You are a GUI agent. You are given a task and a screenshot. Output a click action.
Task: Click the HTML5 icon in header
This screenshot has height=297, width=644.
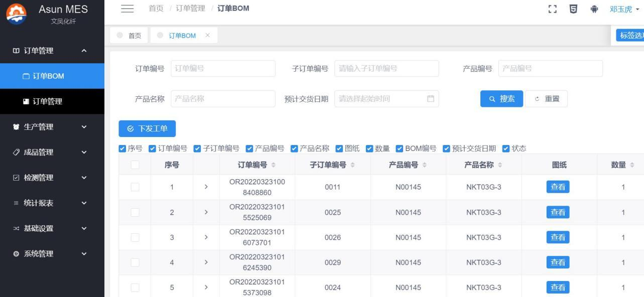point(573,9)
